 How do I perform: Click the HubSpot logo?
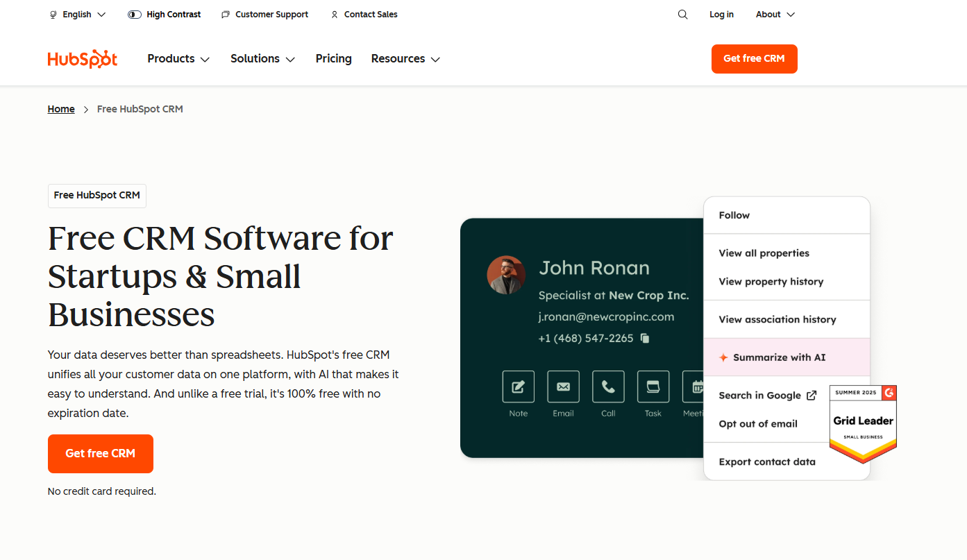point(83,59)
